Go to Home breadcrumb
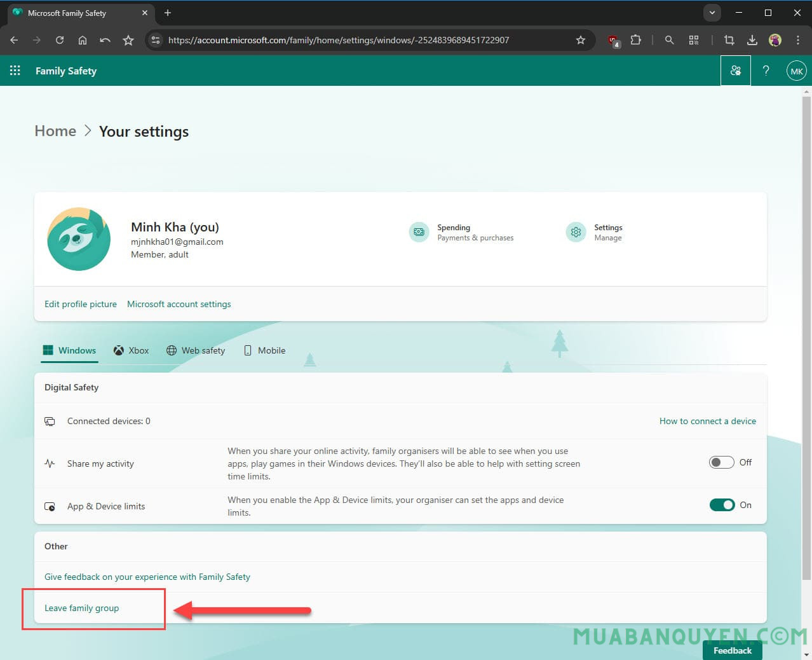The height and width of the screenshot is (660, 812). [55, 131]
